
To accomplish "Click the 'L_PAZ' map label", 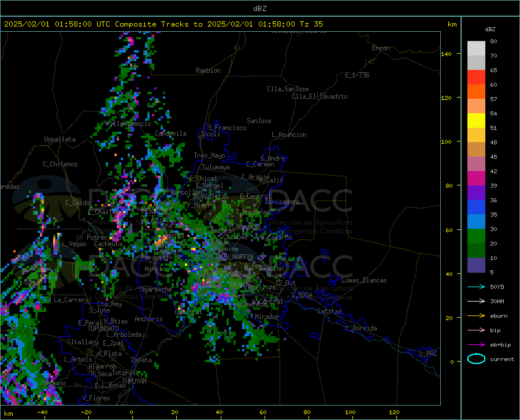I will tap(428, 354).
